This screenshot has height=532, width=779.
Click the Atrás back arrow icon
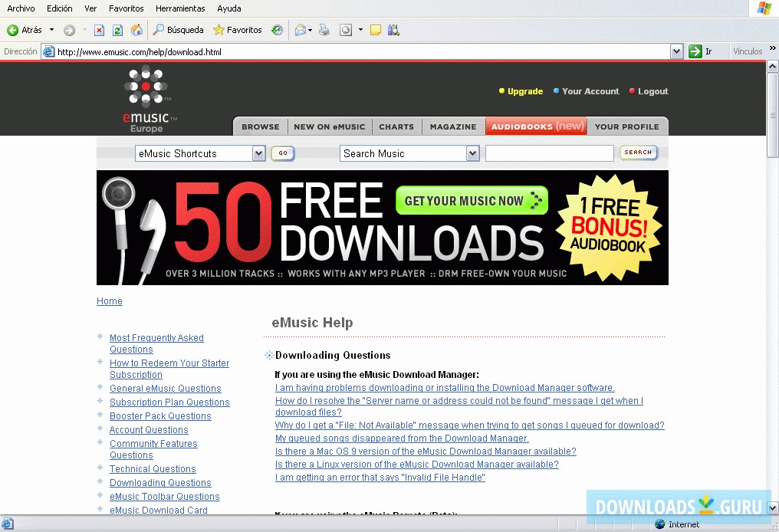tap(12, 31)
